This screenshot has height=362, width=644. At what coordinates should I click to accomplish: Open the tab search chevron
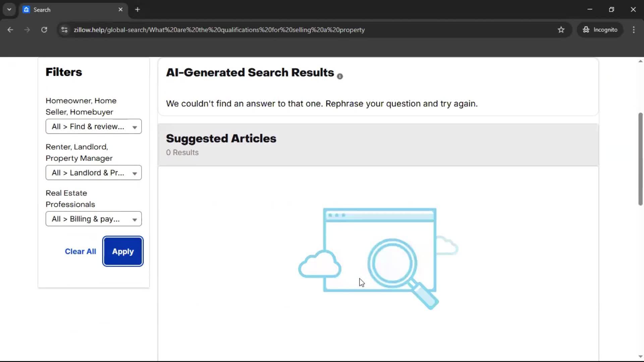[9, 9]
